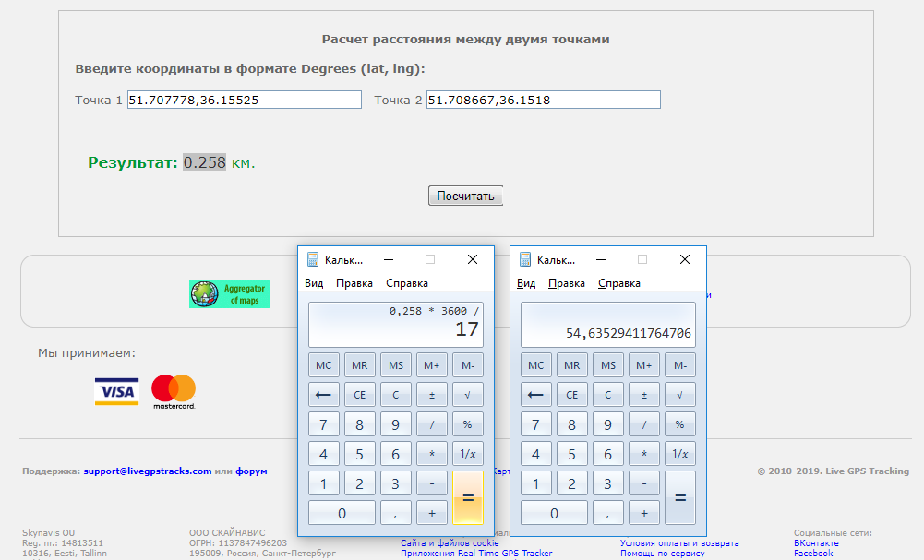Screen dimensions: 924x560
Task: Click decimal comma key in left calculator
Action: (396, 512)
